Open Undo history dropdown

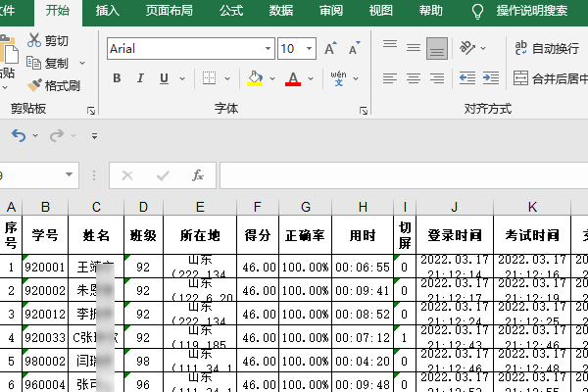point(35,135)
